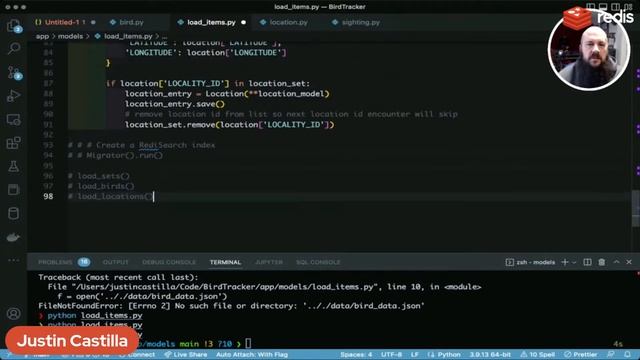The height and width of the screenshot is (360, 640).
Task: Open notifications bell in status bar
Action: point(627,355)
